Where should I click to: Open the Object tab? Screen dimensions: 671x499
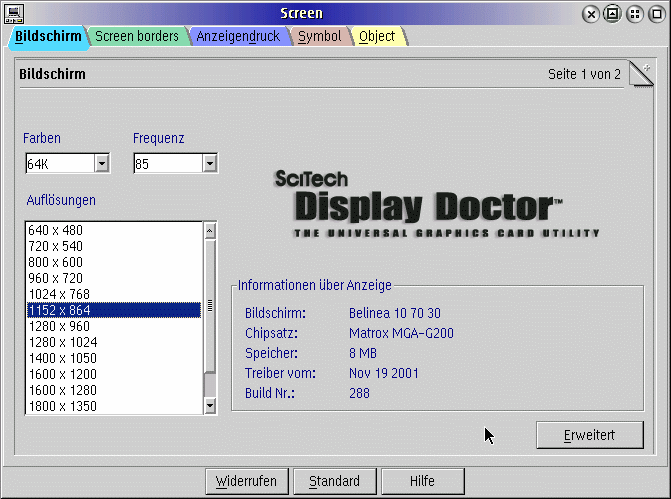click(377, 36)
